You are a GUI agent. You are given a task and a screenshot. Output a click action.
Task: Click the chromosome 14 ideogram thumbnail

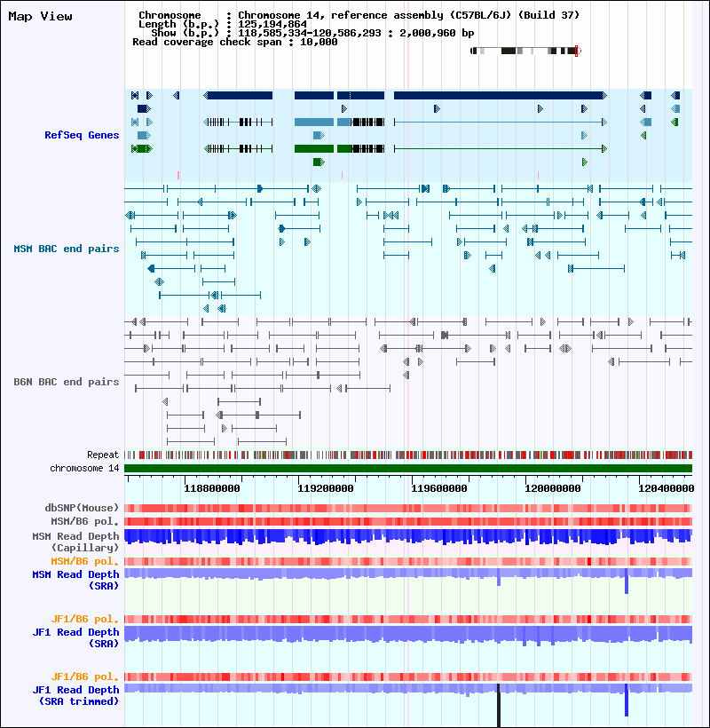525,51
